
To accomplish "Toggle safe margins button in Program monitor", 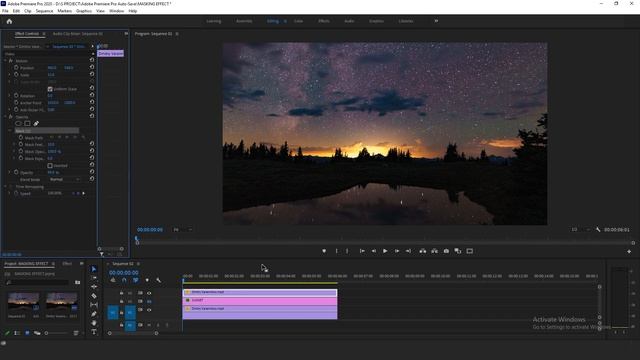I will 470,251.
